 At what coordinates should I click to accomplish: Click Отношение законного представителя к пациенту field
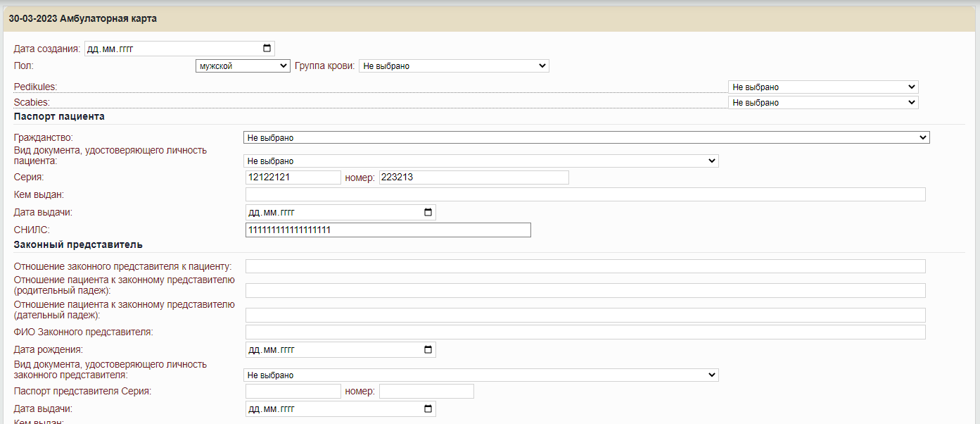coord(585,266)
